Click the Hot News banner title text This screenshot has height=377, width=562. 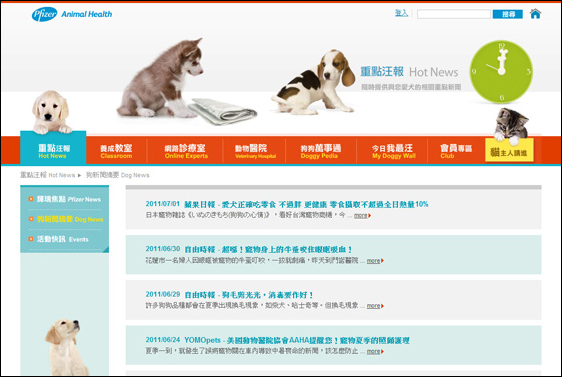409,72
